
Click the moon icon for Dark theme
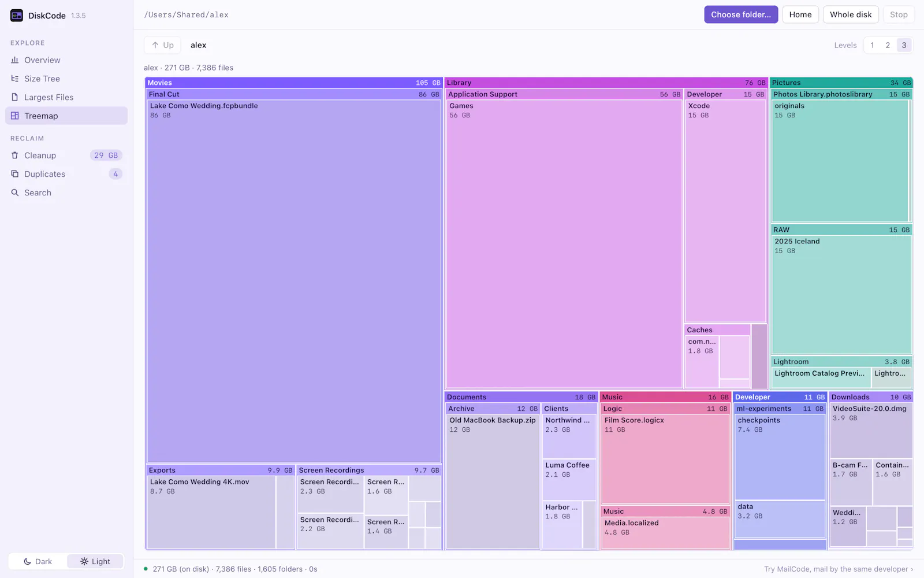[27, 561]
